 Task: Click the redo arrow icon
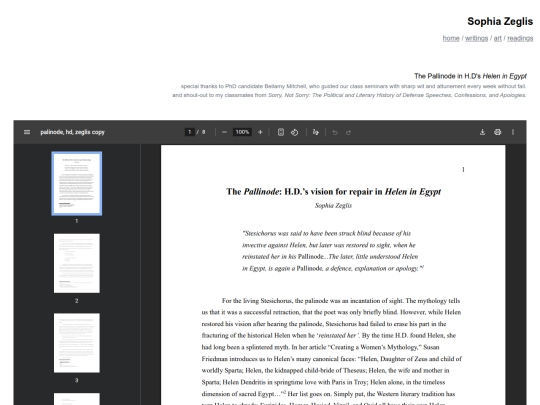point(348,132)
